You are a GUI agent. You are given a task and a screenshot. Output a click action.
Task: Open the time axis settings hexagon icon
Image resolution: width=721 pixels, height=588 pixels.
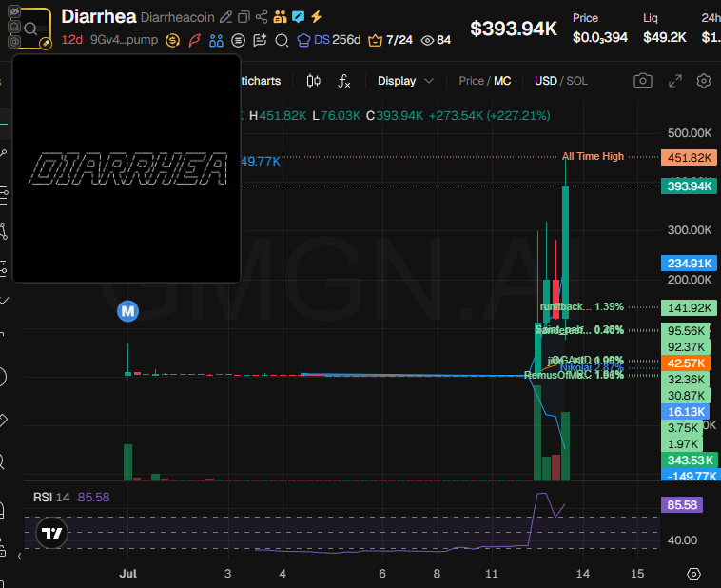tap(693, 574)
